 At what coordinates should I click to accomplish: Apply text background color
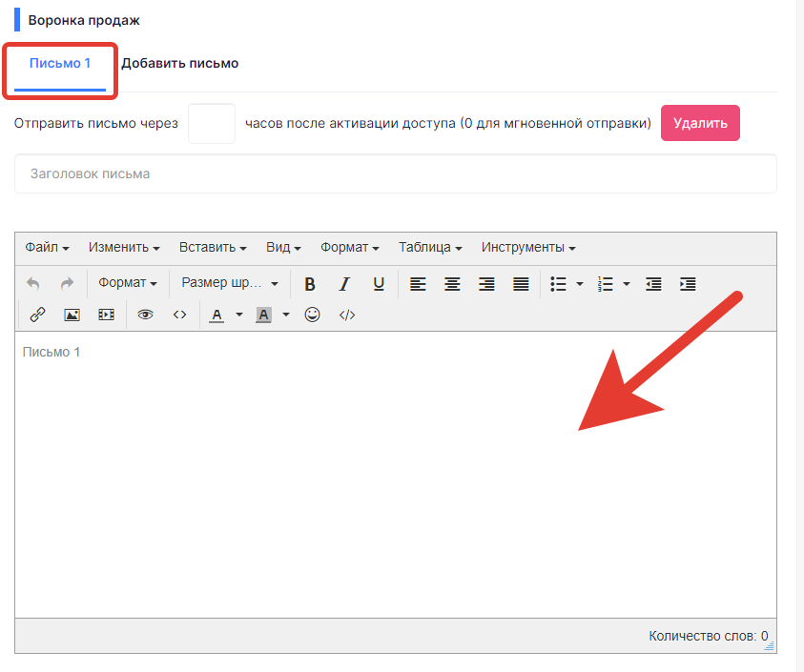pyautogui.click(x=263, y=315)
